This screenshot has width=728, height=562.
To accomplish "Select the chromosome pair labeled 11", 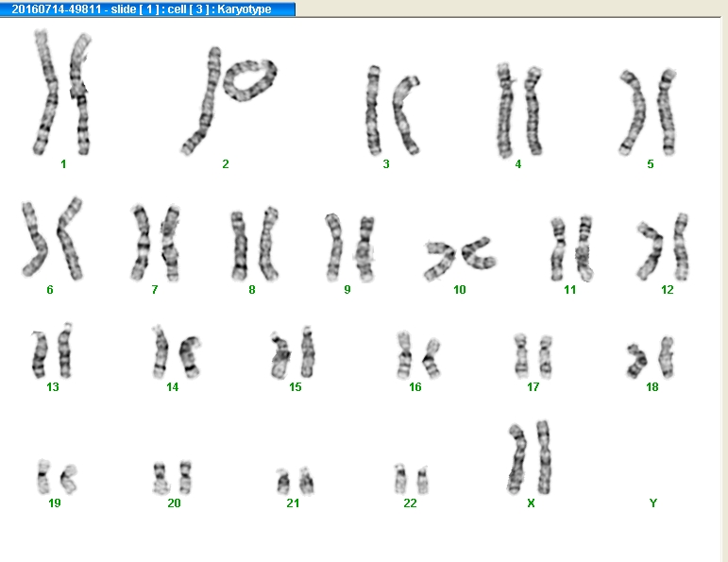I will tap(571, 248).
